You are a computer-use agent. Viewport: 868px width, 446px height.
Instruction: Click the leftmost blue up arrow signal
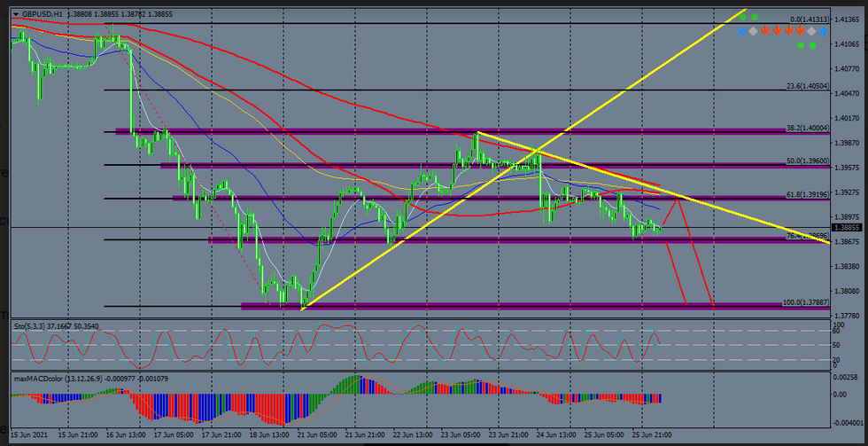click(742, 31)
